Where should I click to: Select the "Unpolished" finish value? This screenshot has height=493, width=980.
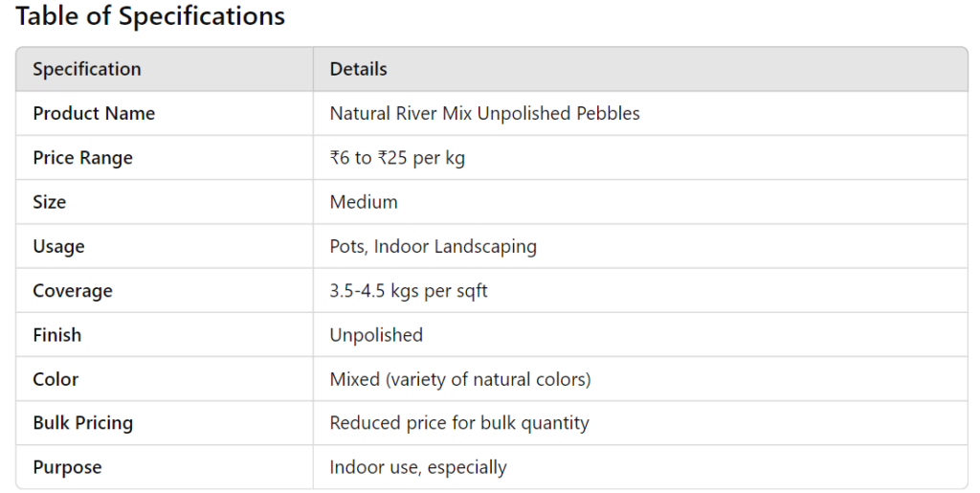coord(376,335)
